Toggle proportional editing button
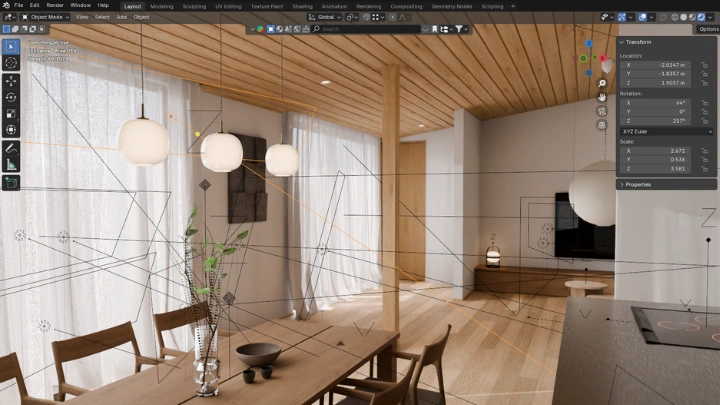 pyautogui.click(x=393, y=17)
